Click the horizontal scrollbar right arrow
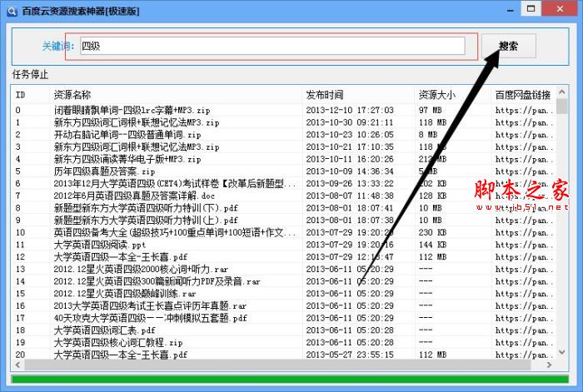Image resolution: width=583 pixels, height=392 pixels. pos(550,365)
